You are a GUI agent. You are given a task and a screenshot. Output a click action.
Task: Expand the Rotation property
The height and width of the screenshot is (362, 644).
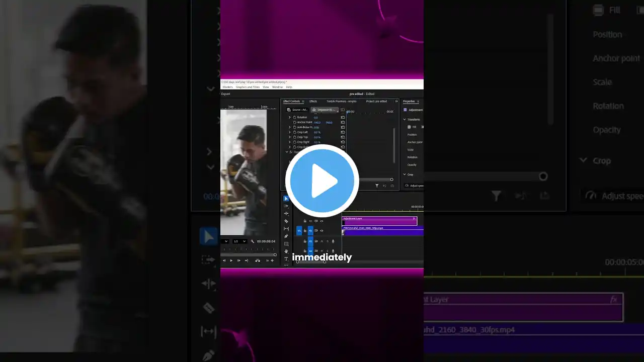pyautogui.click(x=290, y=117)
